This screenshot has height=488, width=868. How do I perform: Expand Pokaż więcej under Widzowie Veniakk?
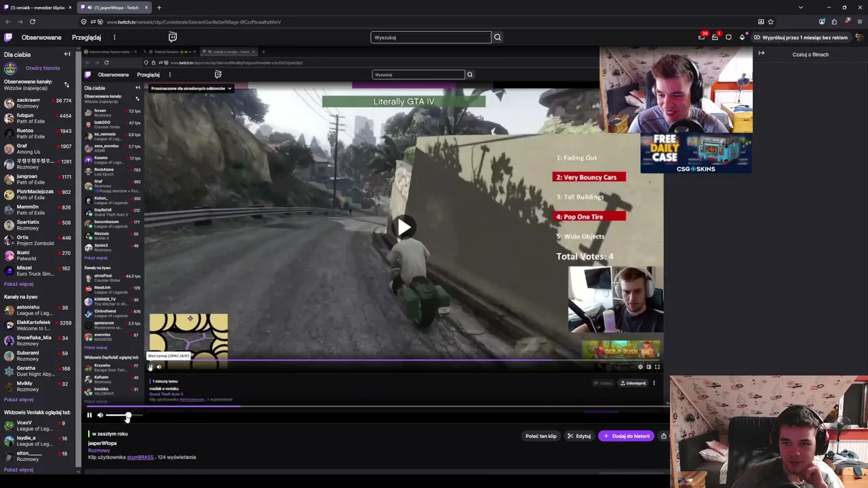tap(18, 470)
